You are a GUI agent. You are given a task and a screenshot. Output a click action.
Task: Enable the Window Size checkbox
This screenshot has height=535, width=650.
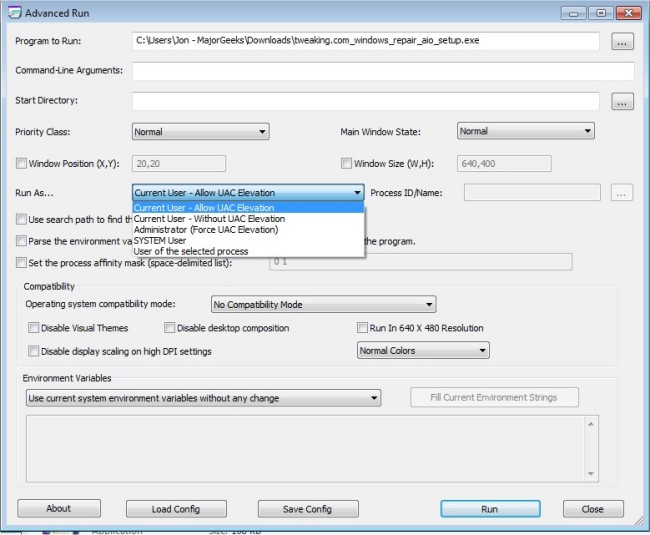347,163
